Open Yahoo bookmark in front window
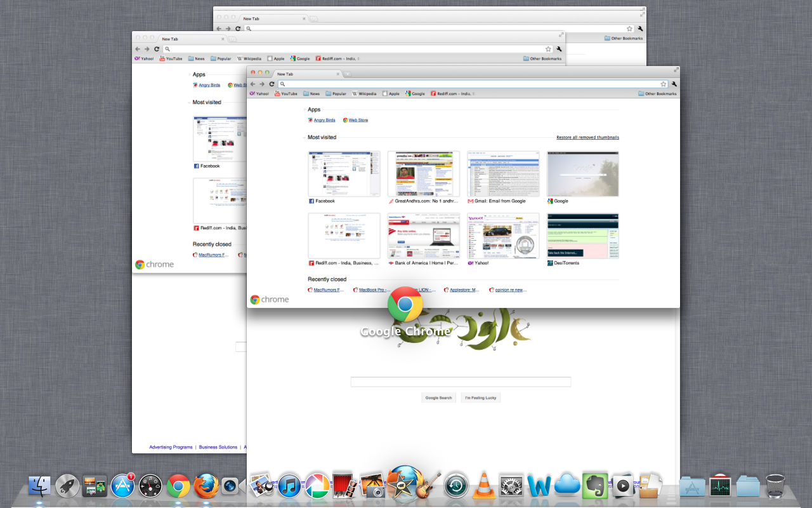This screenshot has height=508, width=812. pyautogui.click(x=259, y=93)
